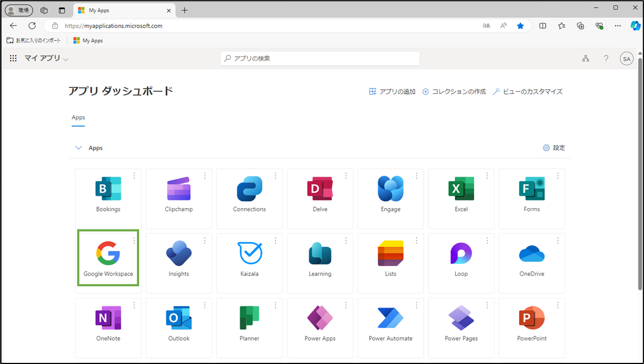Viewport: 644px width, 364px height.
Task: Open お気に入りのインポート bookmark folder
Action: [x=34, y=41]
